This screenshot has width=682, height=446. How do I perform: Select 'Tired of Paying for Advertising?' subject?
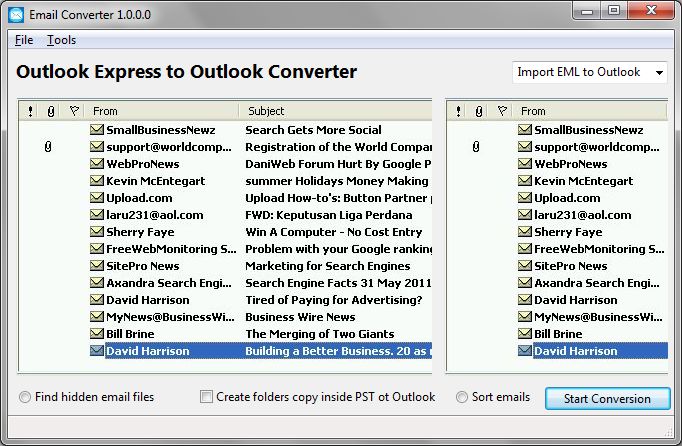334,300
